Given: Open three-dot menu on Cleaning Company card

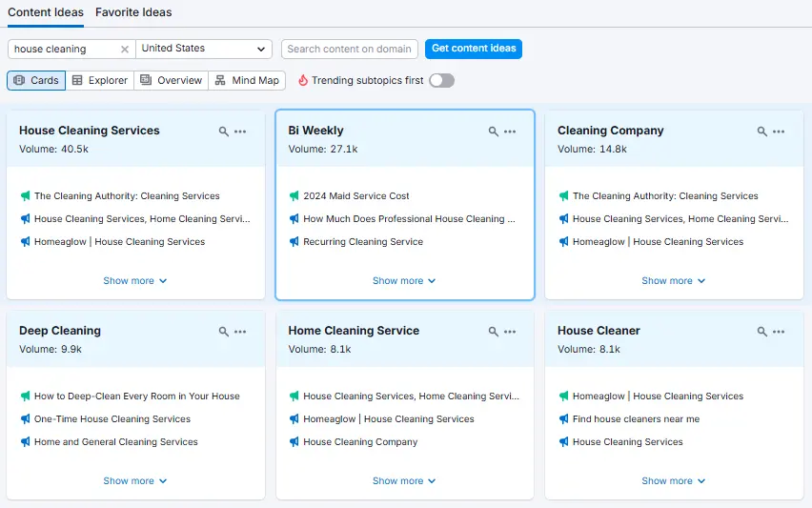Looking at the screenshot, I should 779,132.
